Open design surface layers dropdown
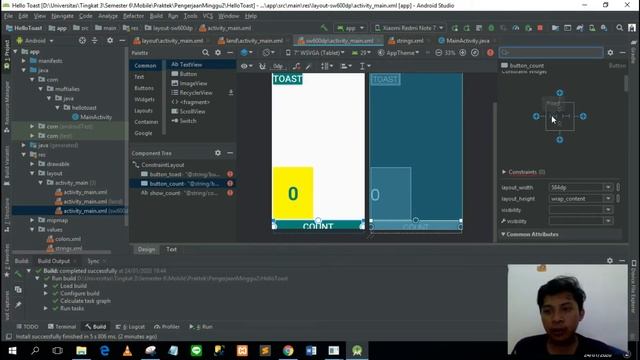This screenshot has height=360, width=640. click(x=247, y=53)
